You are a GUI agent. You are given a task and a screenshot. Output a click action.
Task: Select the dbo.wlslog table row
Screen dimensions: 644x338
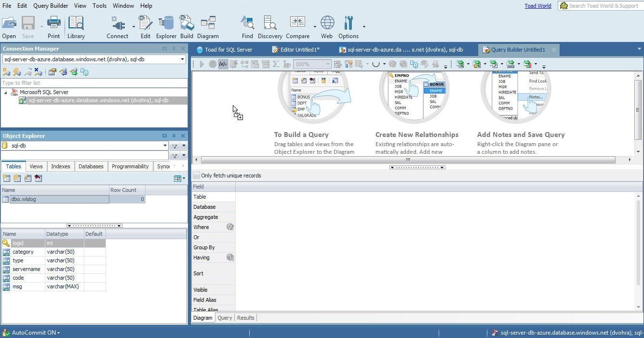point(73,199)
